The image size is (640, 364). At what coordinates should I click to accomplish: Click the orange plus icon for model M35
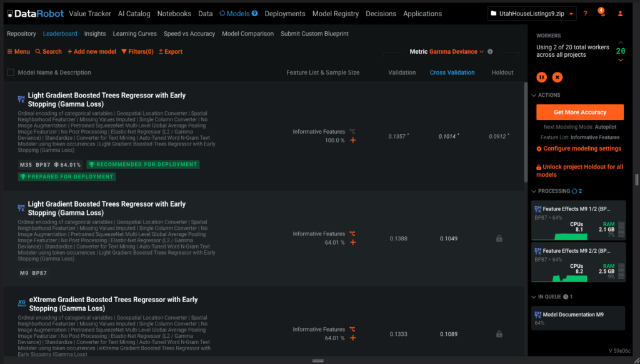click(x=353, y=140)
